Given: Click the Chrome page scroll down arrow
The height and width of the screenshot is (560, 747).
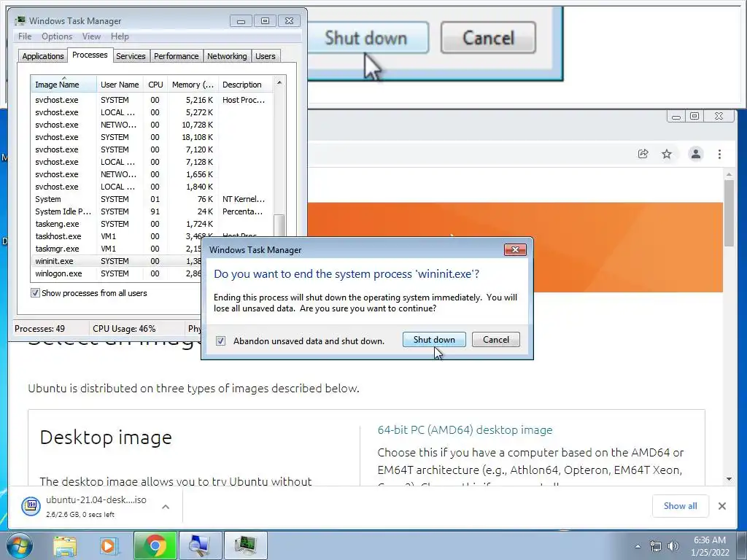Looking at the screenshot, I should click(729, 479).
